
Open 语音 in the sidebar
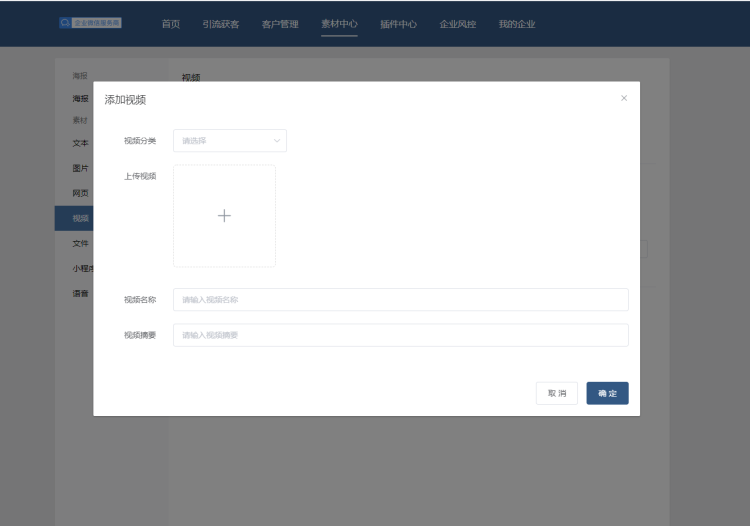click(x=80, y=293)
